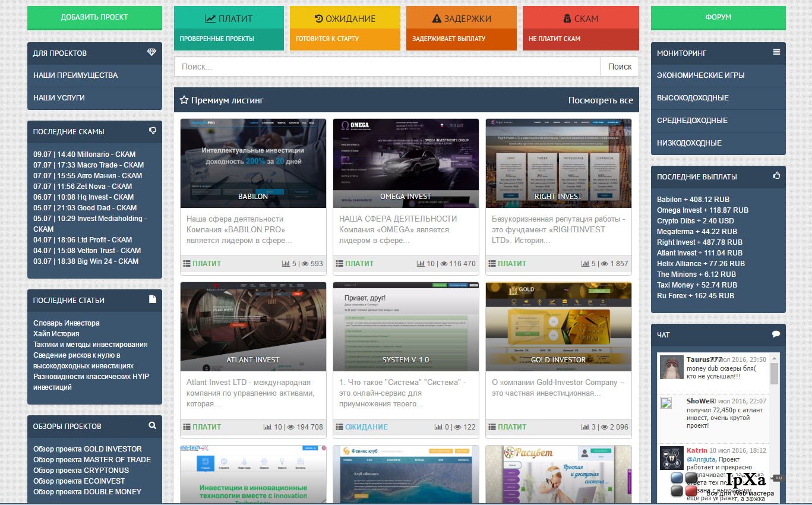Select Высокодоходные monitoring category
Viewport: 812px width, 505px height.
click(x=718, y=98)
